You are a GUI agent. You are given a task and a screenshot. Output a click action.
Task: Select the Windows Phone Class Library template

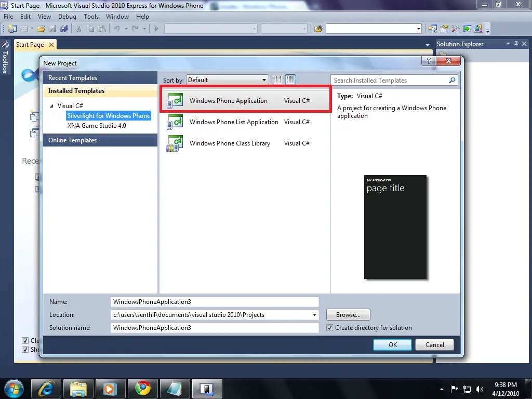pyautogui.click(x=245, y=143)
